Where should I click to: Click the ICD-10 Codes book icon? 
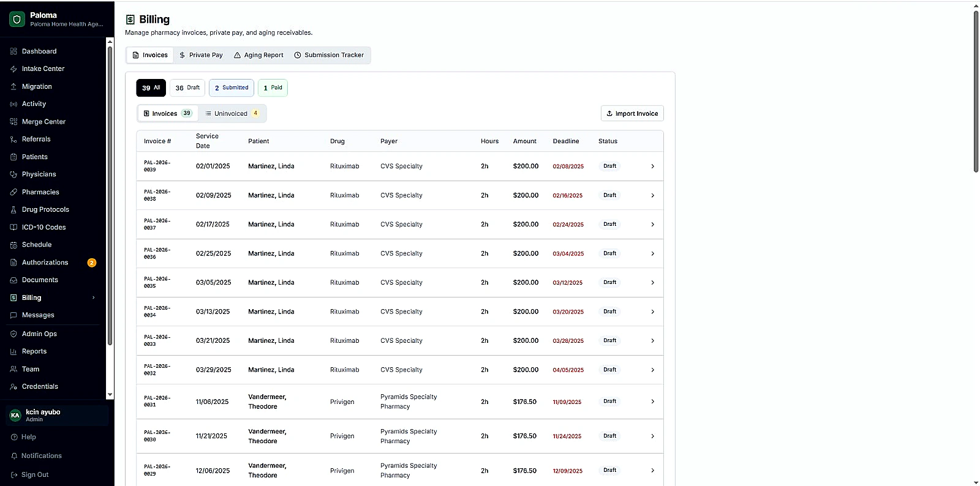(13, 227)
